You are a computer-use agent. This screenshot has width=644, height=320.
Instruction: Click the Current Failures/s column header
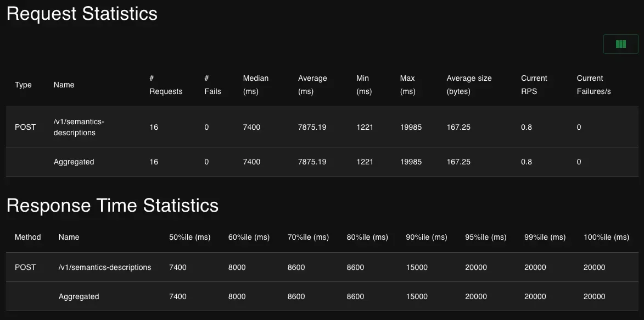pyautogui.click(x=593, y=85)
